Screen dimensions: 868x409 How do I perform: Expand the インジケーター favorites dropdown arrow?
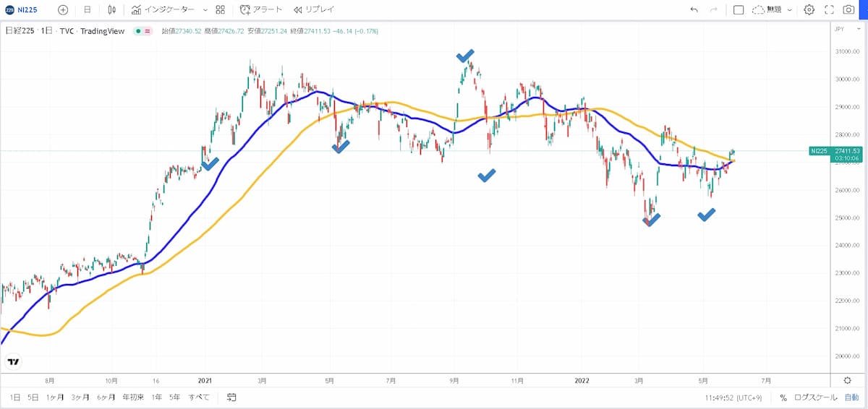[205, 10]
